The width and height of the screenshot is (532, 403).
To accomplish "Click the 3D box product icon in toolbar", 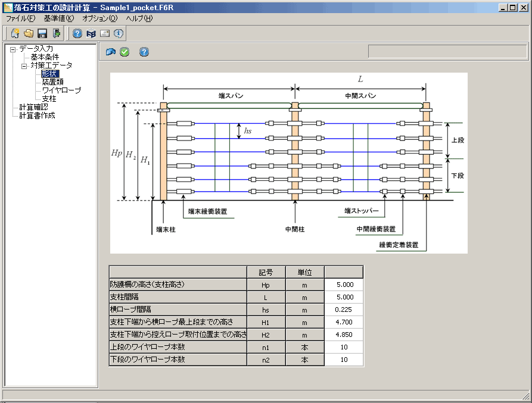I will pos(91,33).
